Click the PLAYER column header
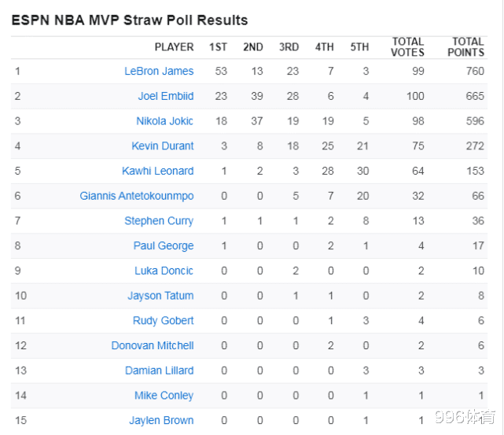This screenshot has height=435, width=504. point(174,47)
